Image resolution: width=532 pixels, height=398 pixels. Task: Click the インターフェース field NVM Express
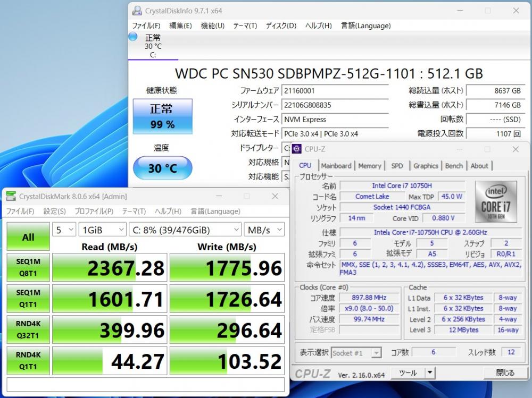point(335,120)
